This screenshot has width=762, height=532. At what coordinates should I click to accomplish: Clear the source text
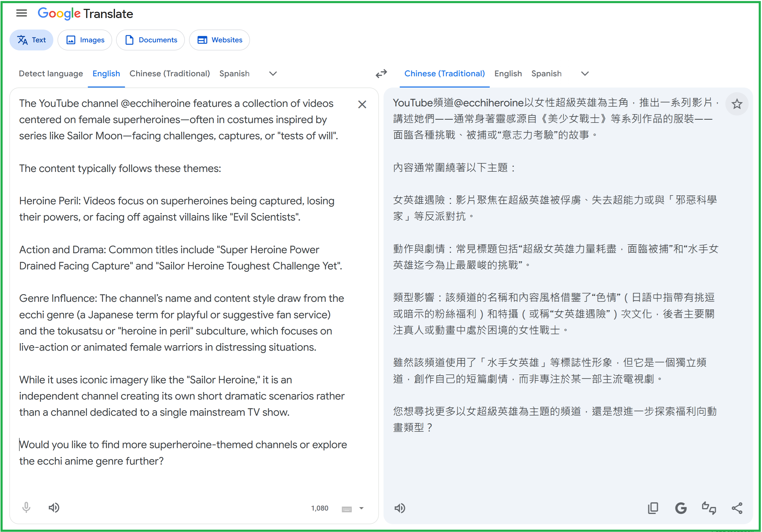[x=362, y=105]
